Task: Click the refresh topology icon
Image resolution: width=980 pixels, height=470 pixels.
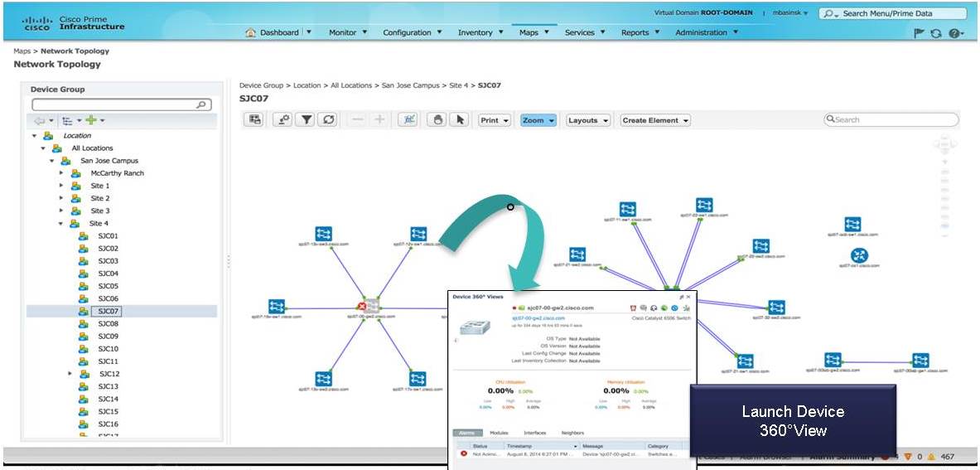Action: 327,120
